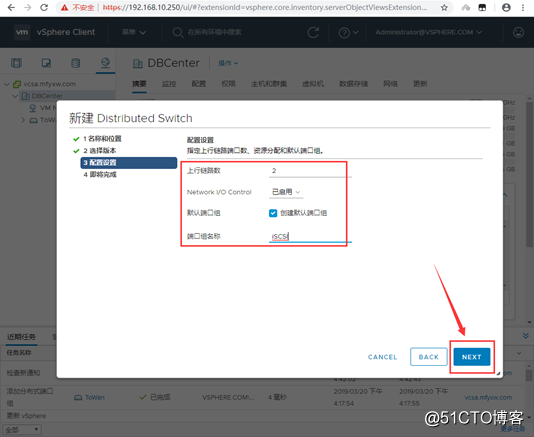The width and height of the screenshot is (534, 437).
Task: Switch to the 近期任务 tab
Action: tap(21, 337)
